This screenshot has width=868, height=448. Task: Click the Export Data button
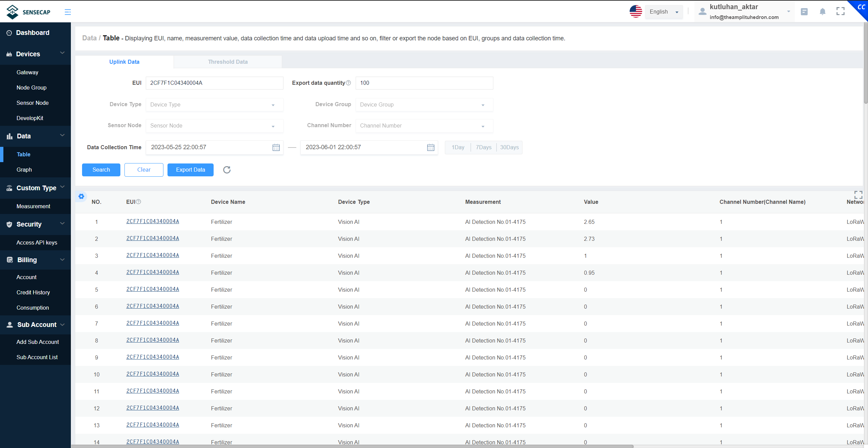coord(190,170)
